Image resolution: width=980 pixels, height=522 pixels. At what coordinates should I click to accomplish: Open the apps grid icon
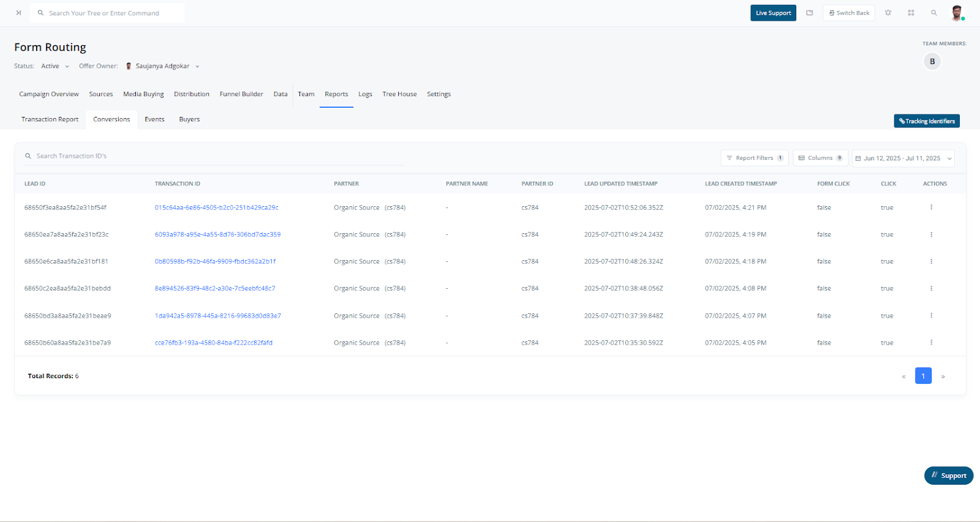[x=911, y=13]
